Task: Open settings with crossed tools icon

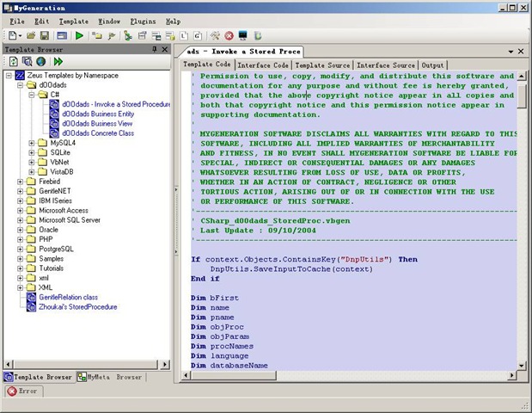Action: coord(215,35)
